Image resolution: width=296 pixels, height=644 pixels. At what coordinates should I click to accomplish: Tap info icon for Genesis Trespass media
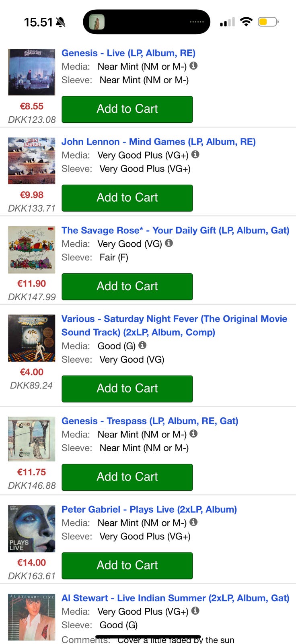pyautogui.click(x=193, y=433)
